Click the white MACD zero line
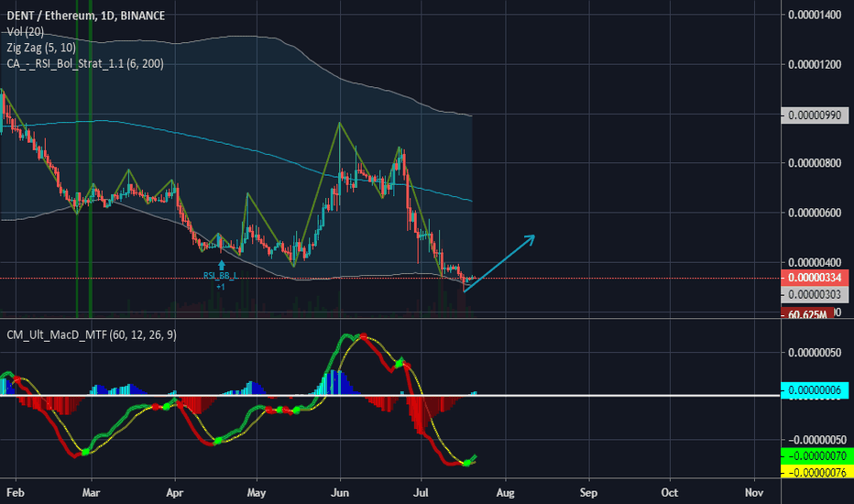The image size is (854, 504). (x=390, y=396)
